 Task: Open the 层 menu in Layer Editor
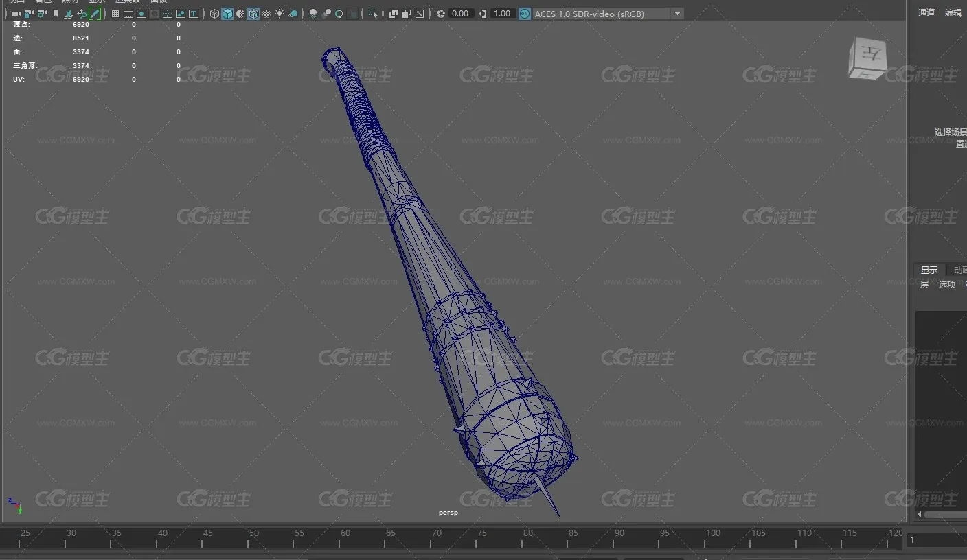[x=924, y=284]
